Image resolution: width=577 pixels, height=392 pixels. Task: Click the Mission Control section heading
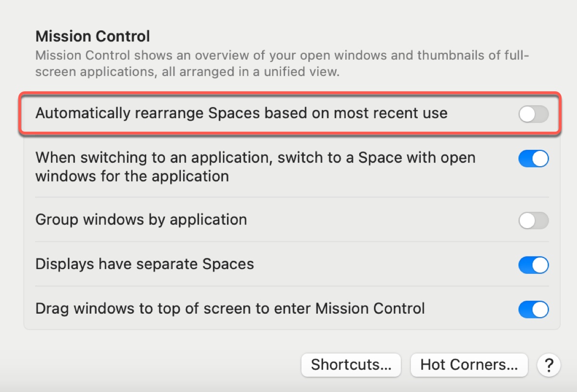[93, 36]
